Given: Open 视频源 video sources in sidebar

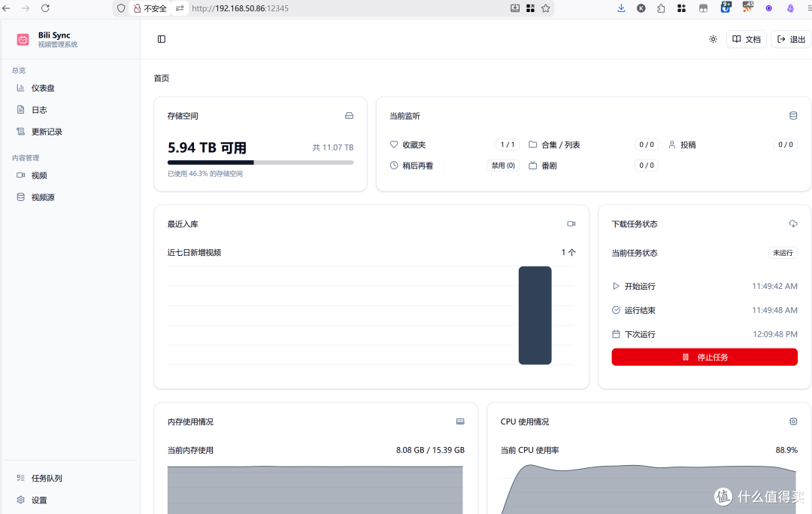Looking at the screenshot, I should [x=43, y=197].
